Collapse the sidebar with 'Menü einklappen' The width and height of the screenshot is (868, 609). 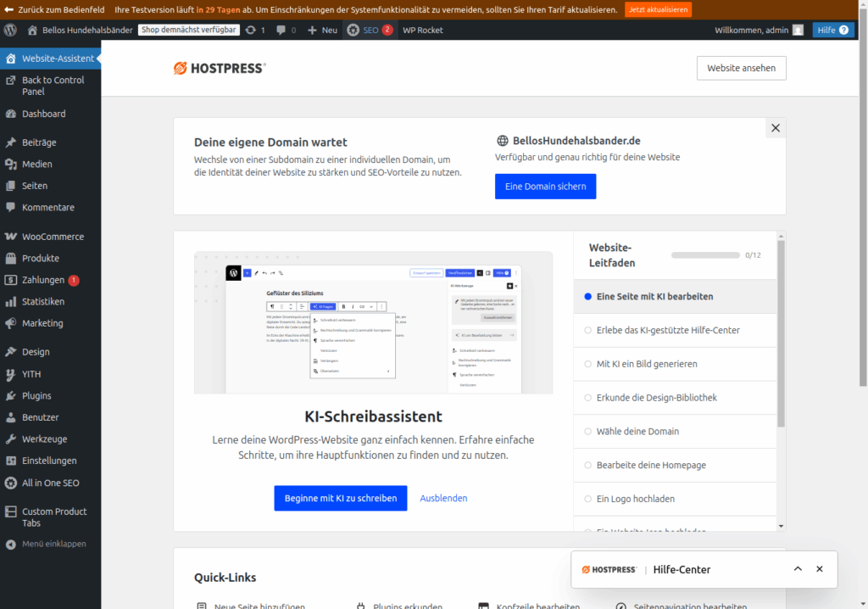(x=53, y=544)
